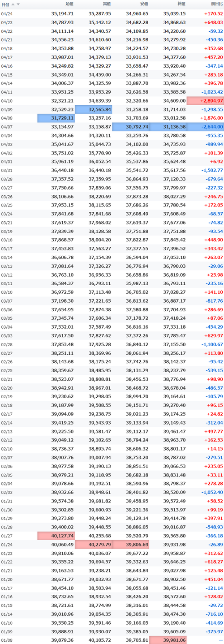The image size is (224, 644).
Task: Click the blue highlighted 31,729.11 opening cell
Action: tap(56, 118)
